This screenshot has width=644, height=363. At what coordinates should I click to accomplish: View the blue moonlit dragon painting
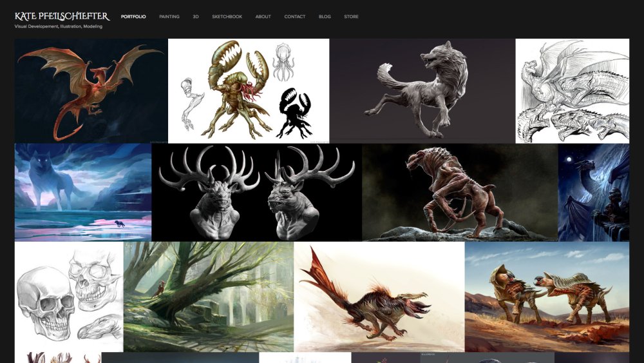pos(594,192)
